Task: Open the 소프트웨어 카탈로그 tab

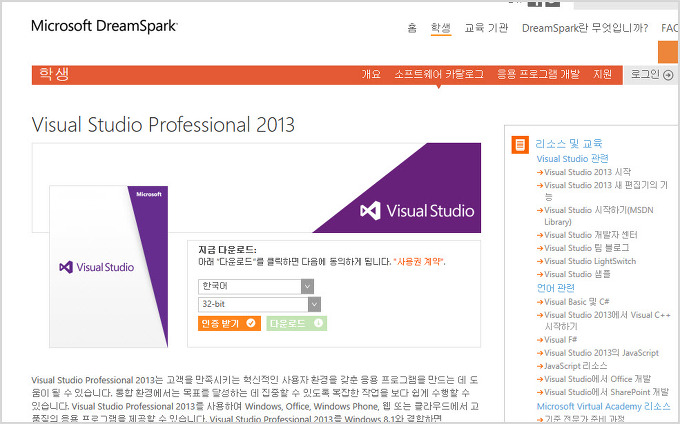Action: (x=438, y=74)
